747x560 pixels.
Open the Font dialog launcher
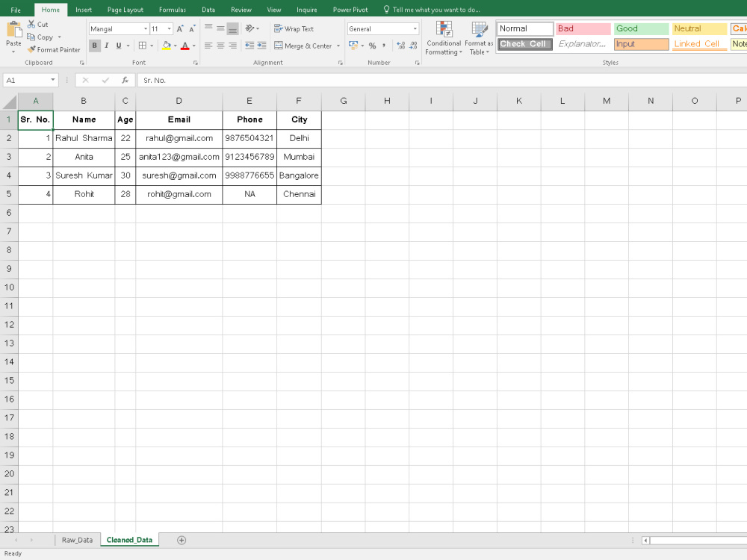195,63
